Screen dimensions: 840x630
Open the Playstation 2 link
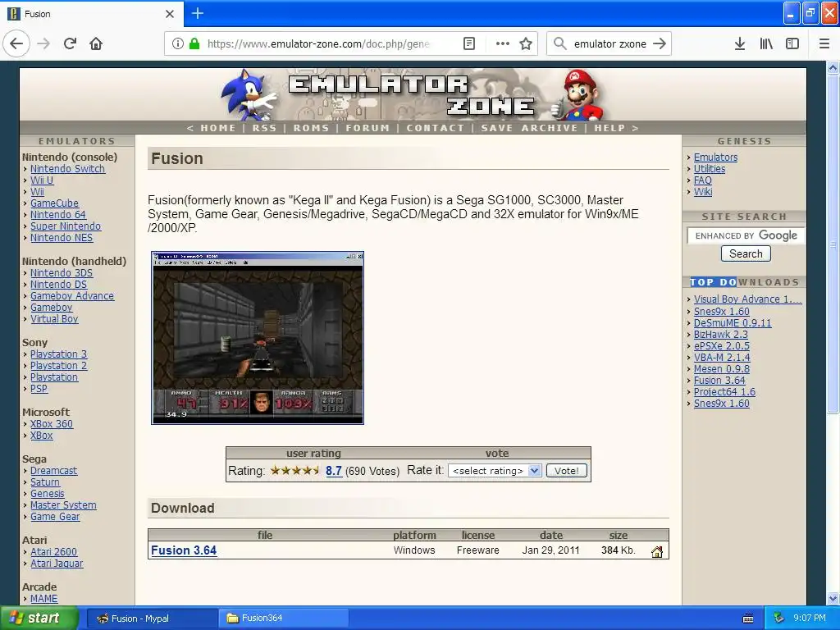point(58,365)
